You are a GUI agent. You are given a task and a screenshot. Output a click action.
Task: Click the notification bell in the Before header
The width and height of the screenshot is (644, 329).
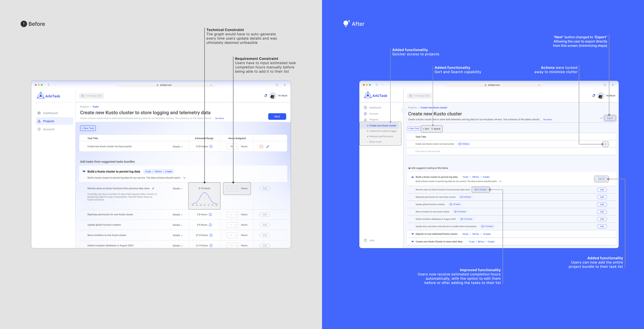[x=266, y=96]
